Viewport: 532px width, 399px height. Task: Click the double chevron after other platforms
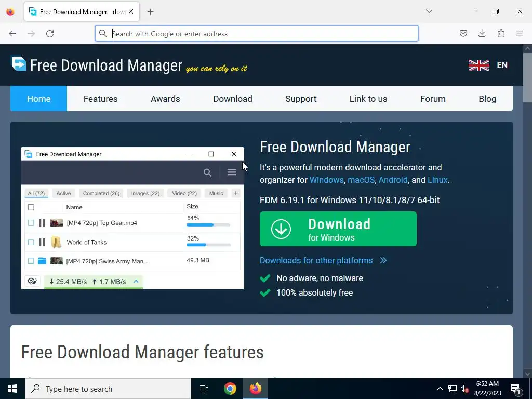[383, 261]
